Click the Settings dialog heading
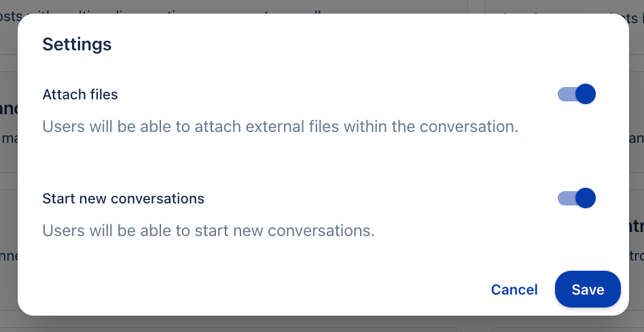Image resolution: width=644 pixels, height=332 pixels. click(77, 45)
